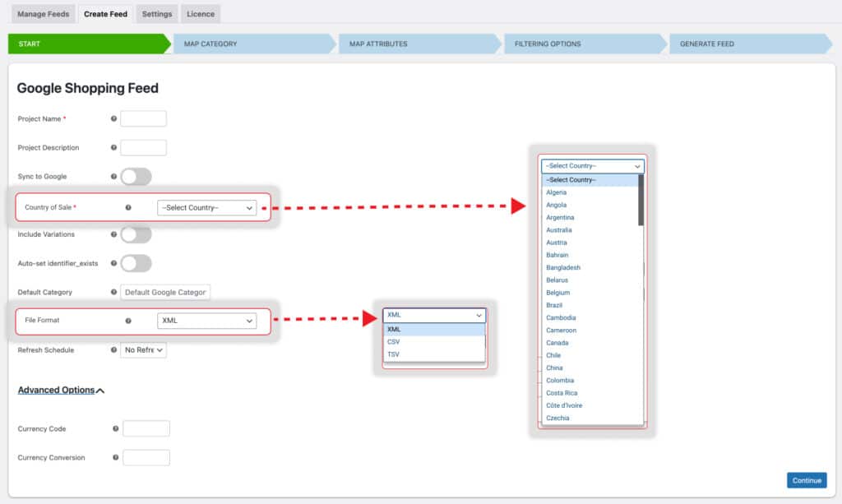This screenshot has width=842, height=504.
Task: Click the Project Description help icon
Action: coord(113,147)
